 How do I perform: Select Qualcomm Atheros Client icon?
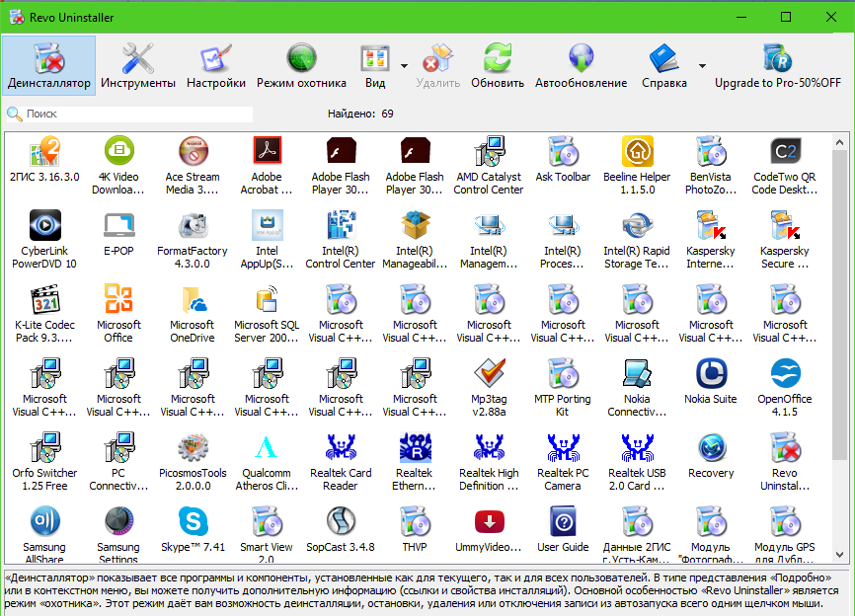click(x=268, y=447)
